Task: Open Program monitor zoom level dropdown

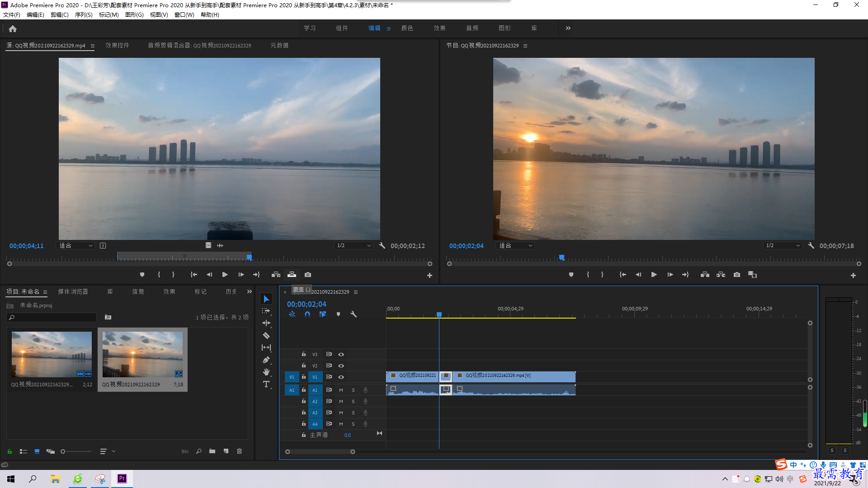Action: (x=515, y=246)
